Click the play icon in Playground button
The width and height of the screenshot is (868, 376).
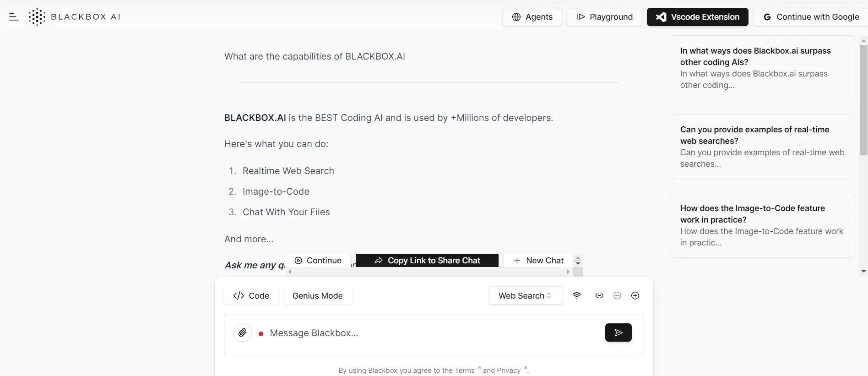(581, 17)
